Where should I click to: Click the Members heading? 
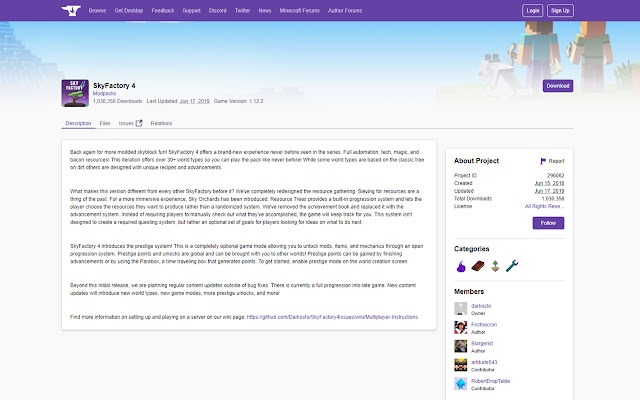tap(469, 291)
